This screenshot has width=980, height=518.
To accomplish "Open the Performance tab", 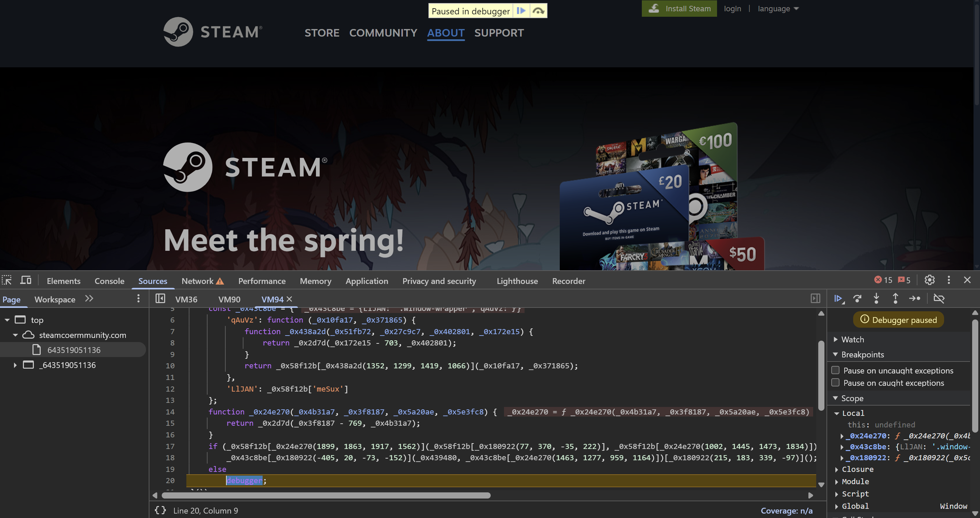I will pyautogui.click(x=262, y=281).
